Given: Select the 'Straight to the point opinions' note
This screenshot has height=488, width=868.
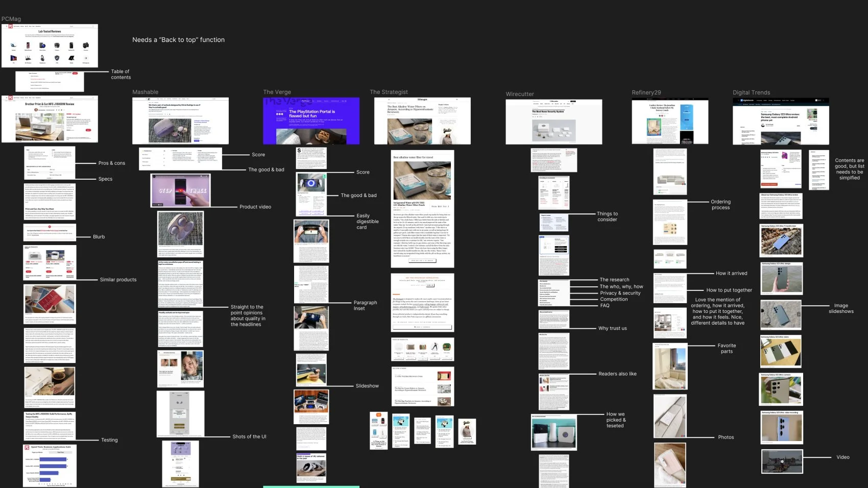Looking at the screenshot, I should click(248, 316).
